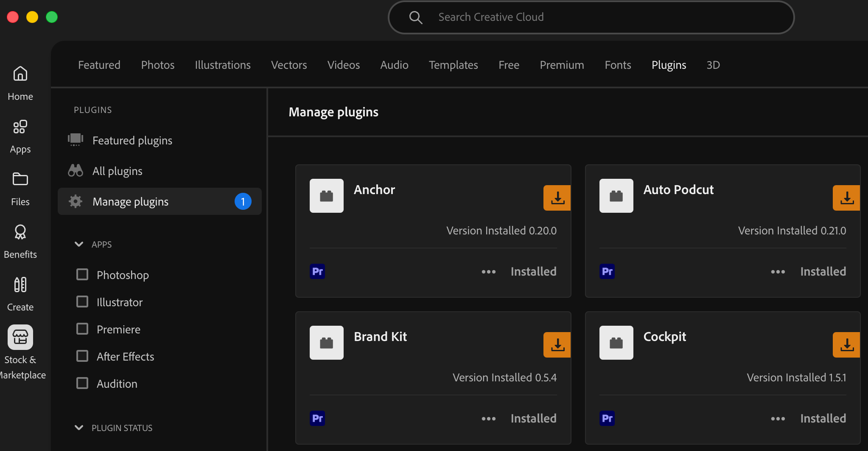Click Installed status on Anchor card
This screenshot has height=451, width=868.
[x=534, y=271]
